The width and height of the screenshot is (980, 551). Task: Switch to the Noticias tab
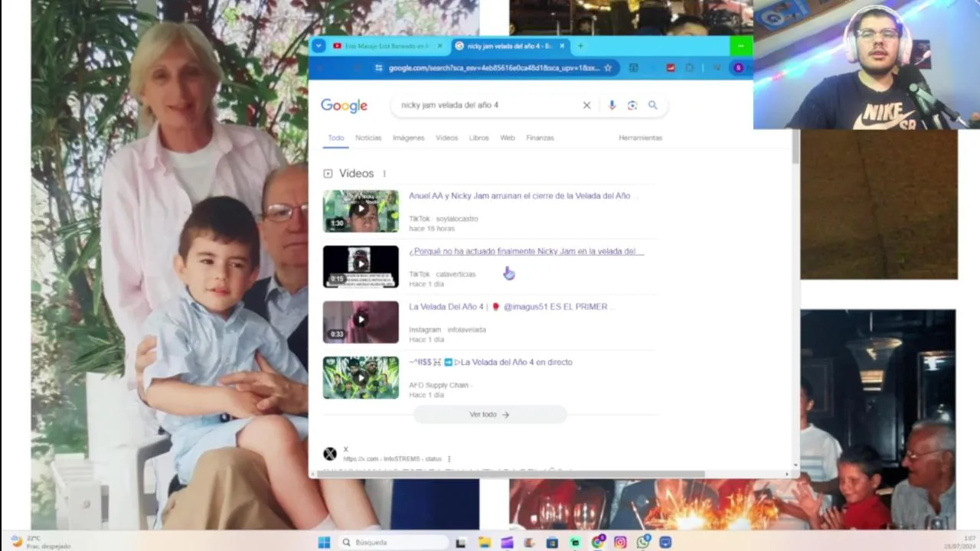pos(368,138)
